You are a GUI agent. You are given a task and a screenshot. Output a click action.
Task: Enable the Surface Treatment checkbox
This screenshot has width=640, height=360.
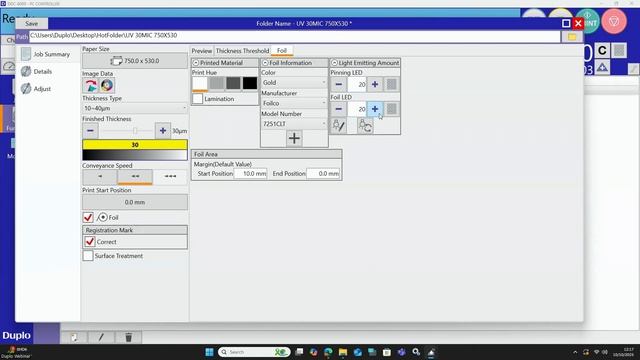(88, 256)
